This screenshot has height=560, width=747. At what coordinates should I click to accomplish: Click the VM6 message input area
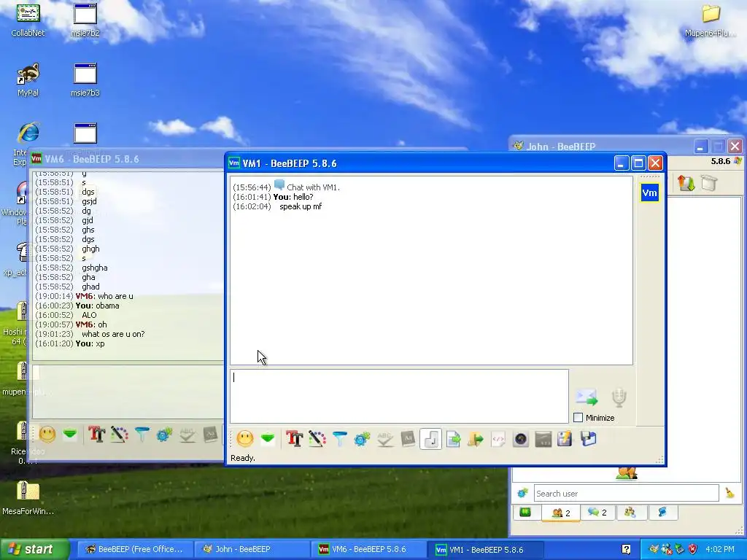128,392
